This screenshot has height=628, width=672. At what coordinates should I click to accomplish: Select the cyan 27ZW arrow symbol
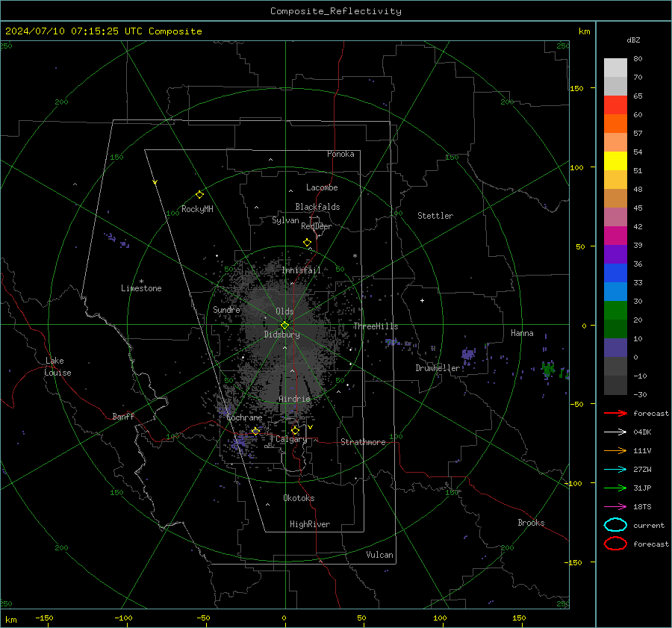(x=615, y=469)
